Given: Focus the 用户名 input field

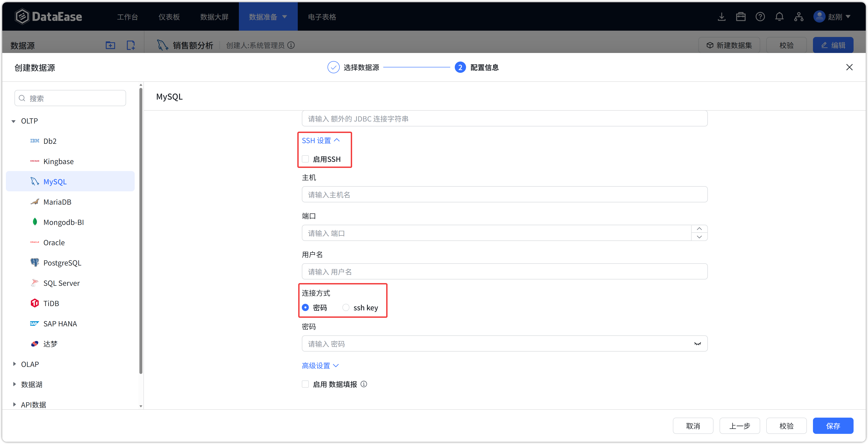Looking at the screenshot, I should [504, 271].
